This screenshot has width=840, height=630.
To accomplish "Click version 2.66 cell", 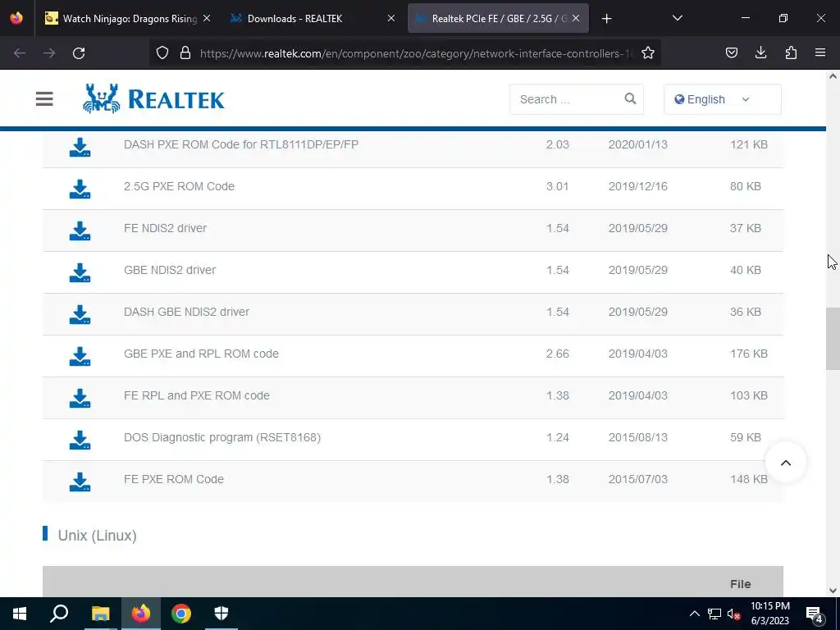I will click(x=557, y=354).
